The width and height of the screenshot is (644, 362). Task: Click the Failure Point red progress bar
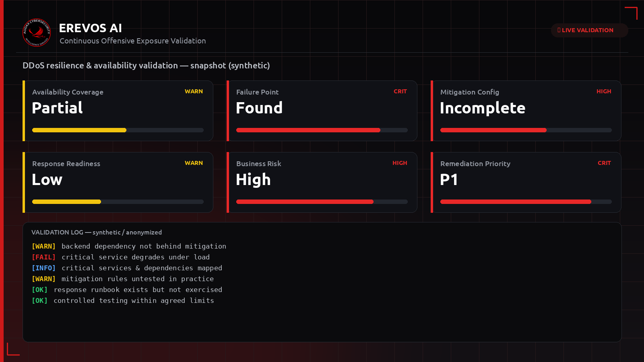pos(322,130)
